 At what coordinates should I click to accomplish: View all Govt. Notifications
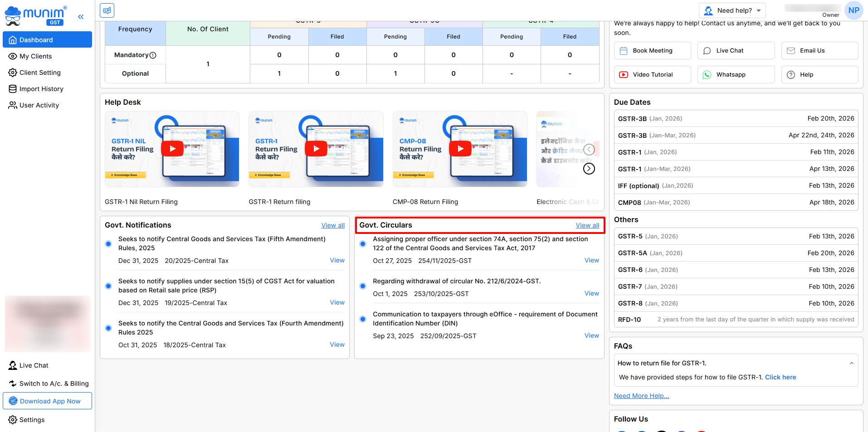pyautogui.click(x=333, y=225)
